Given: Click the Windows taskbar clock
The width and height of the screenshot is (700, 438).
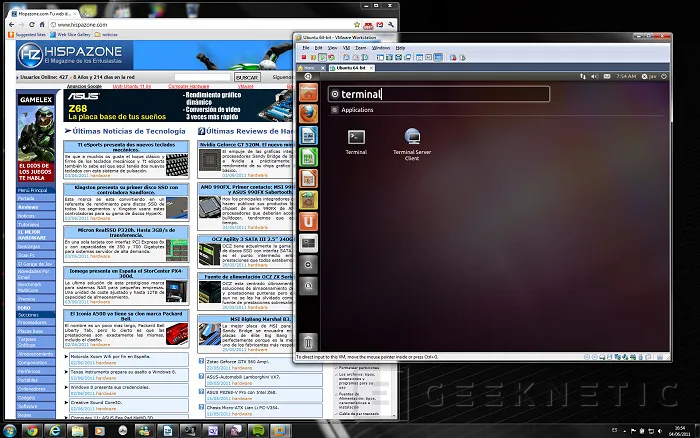Looking at the screenshot, I should (x=679, y=431).
